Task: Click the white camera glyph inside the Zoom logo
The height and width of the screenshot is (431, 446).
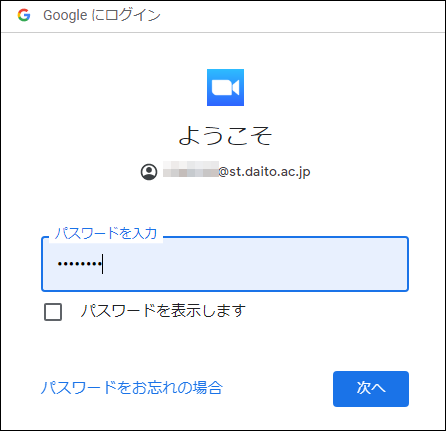Action: (225, 88)
